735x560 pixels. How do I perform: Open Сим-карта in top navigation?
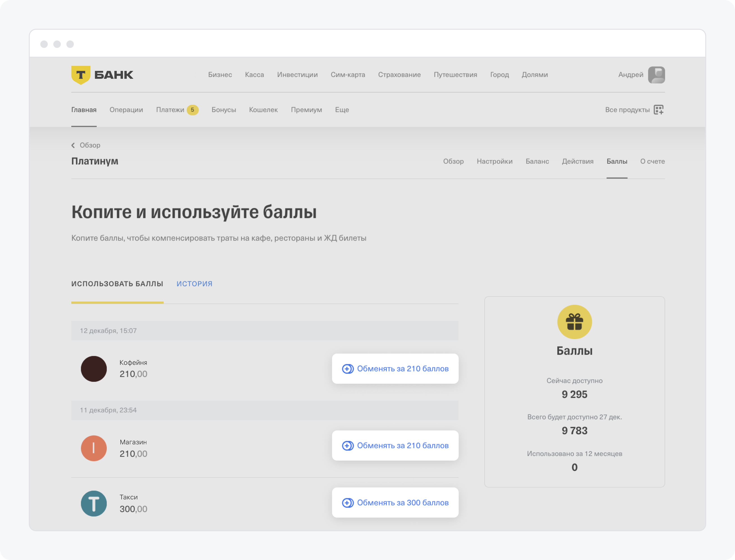coord(348,75)
